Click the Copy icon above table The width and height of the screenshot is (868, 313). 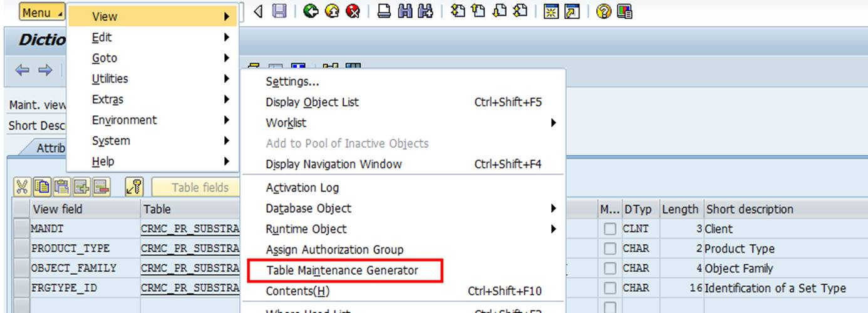click(42, 187)
